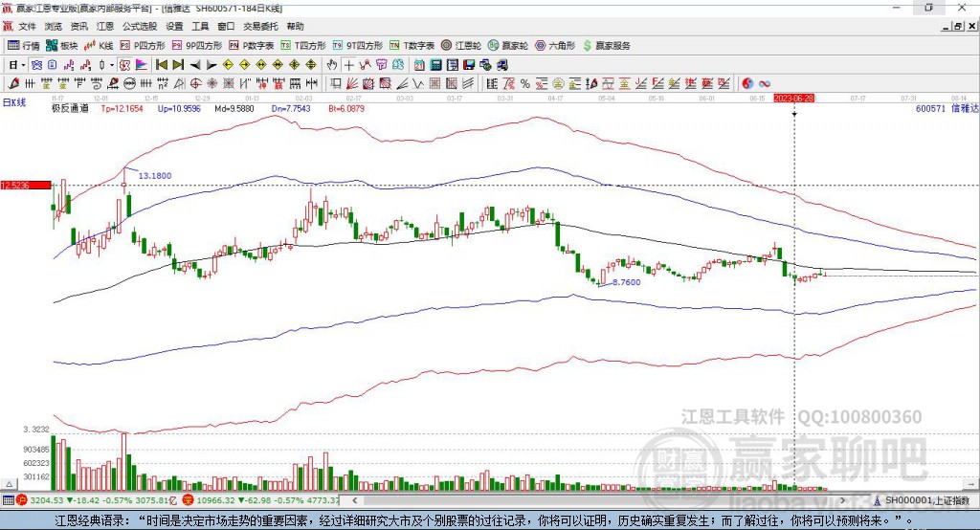980x530 pixels.
Task: Click the 13.1800 high price label
Action: pyautogui.click(x=154, y=176)
